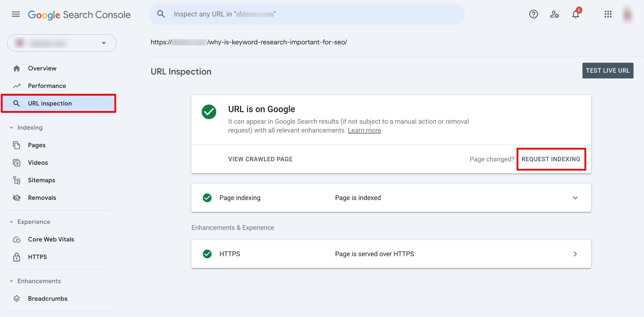The height and width of the screenshot is (317, 644).
Task: Open the notifications bell
Action: [x=576, y=14]
